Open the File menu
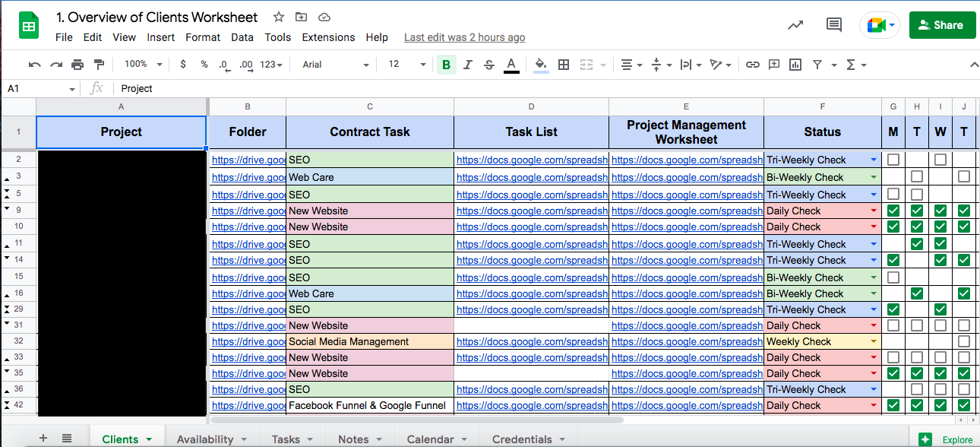This screenshot has height=447, width=980. click(64, 37)
